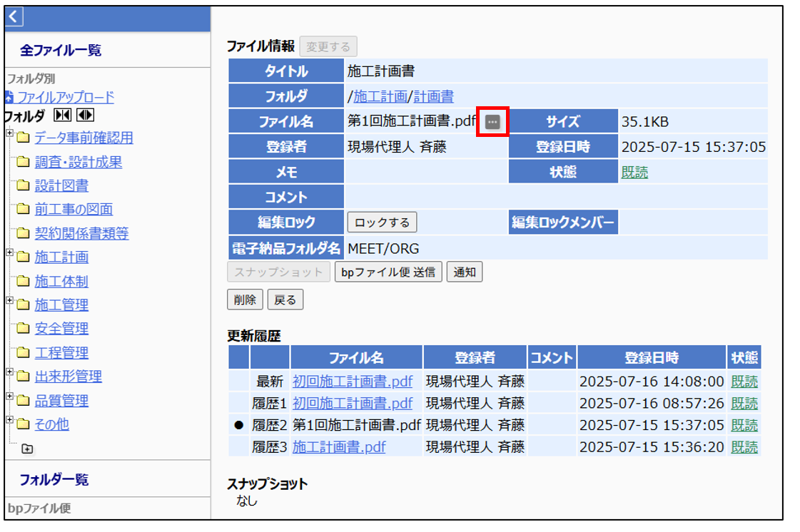
Task: Click the ellipsis icon next to 第1回施工計画書.pdf
Action: (x=492, y=122)
